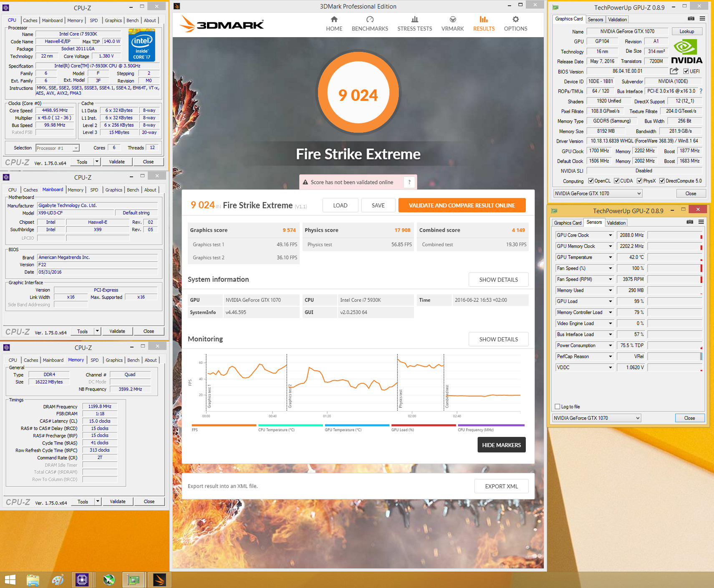Click the GPU Load graph area in Sensors
This screenshot has height=588, width=714.
pos(675,301)
